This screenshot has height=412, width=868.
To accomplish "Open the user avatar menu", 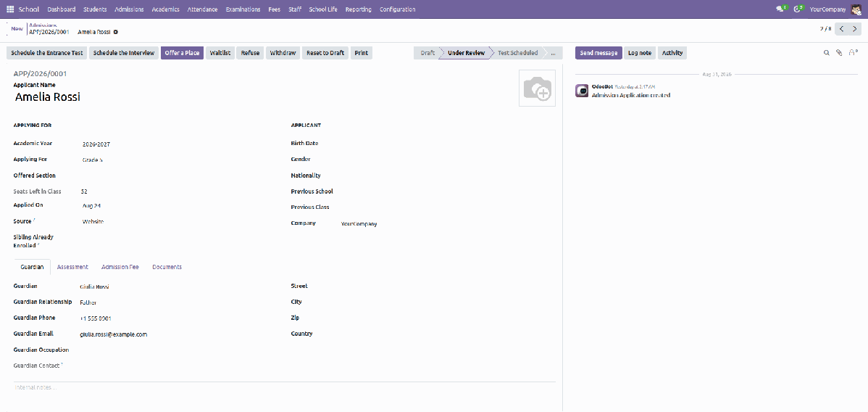I will pos(856,9).
